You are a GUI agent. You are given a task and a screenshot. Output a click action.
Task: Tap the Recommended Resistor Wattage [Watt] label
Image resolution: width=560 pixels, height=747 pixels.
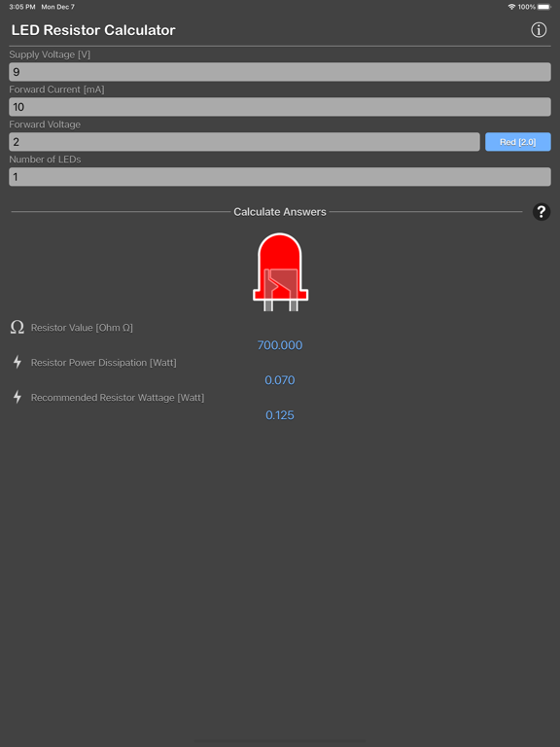[x=118, y=397]
